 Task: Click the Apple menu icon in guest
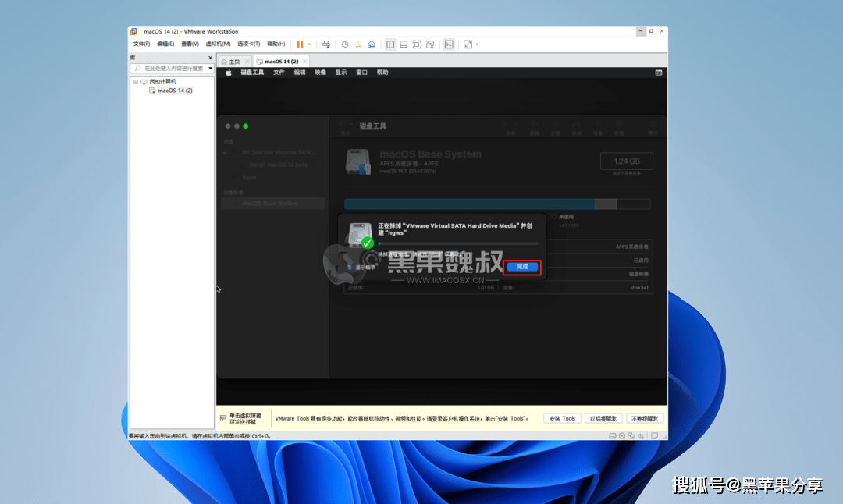pyautogui.click(x=229, y=73)
